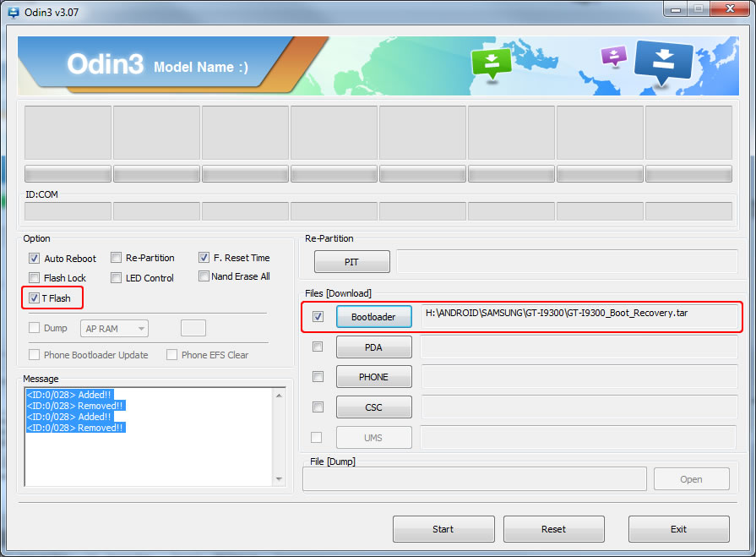756x557 pixels.
Task: Enable Nand Erase All option
Action: coord(204,276)
